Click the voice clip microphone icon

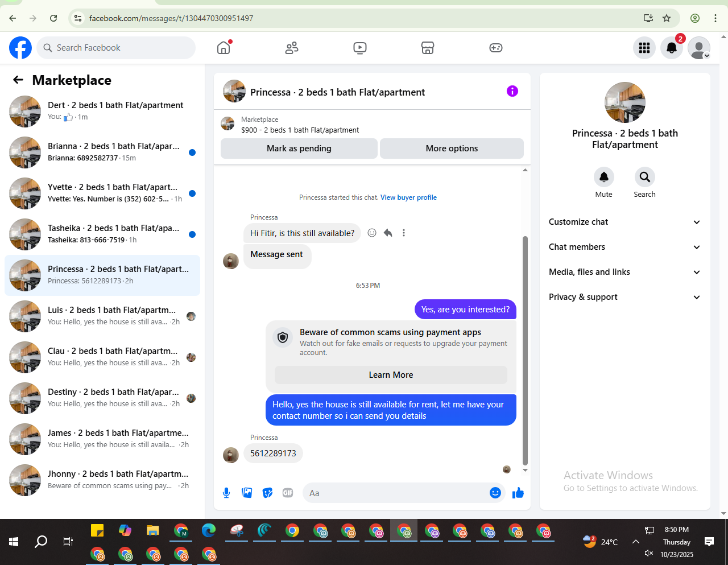coord(226,493)
